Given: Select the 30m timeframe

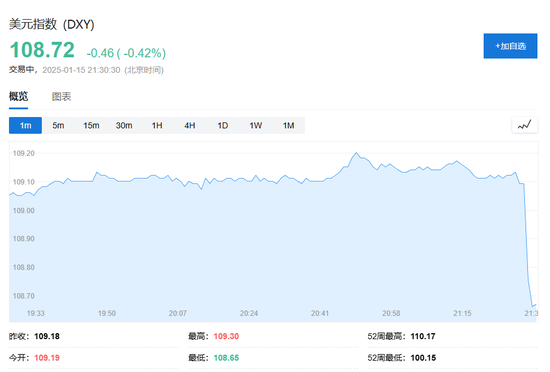Looking at the screenshot, I should pyautogui.click(x=124, y=125).
